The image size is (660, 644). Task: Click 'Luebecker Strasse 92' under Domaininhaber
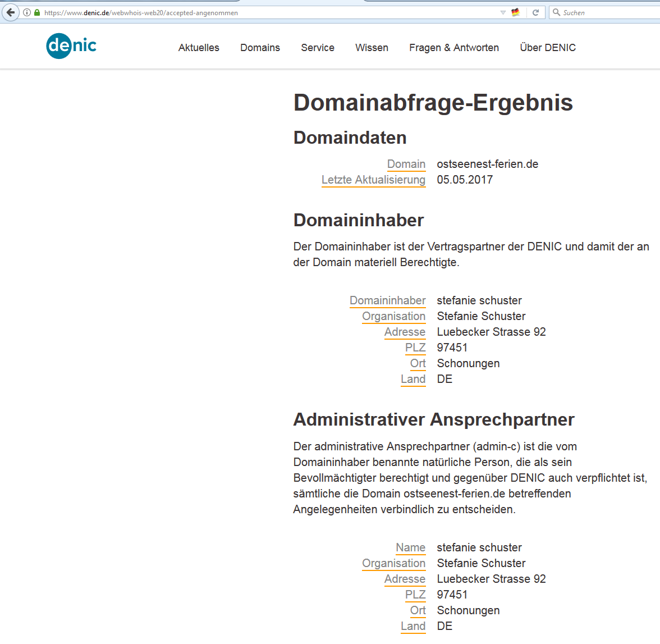pyautogui.click(x=491, y=332)
